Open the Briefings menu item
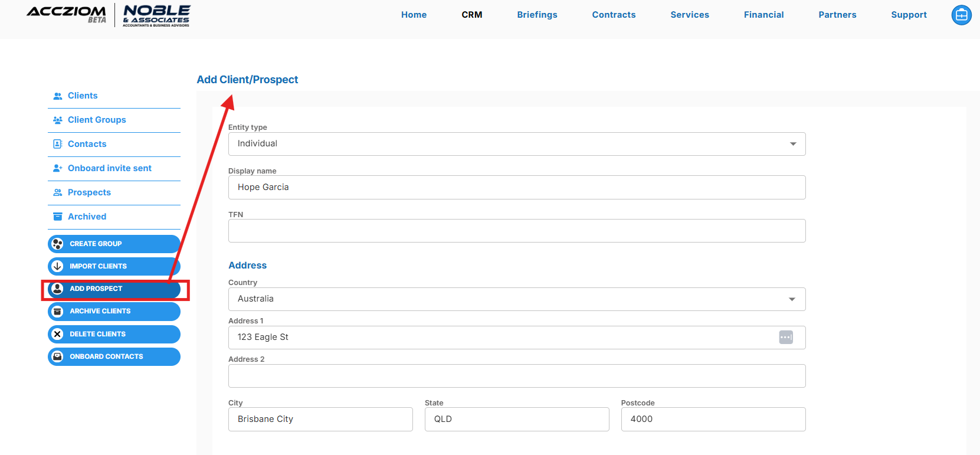This screenshot has height=455, width=980. coord(537,15)
